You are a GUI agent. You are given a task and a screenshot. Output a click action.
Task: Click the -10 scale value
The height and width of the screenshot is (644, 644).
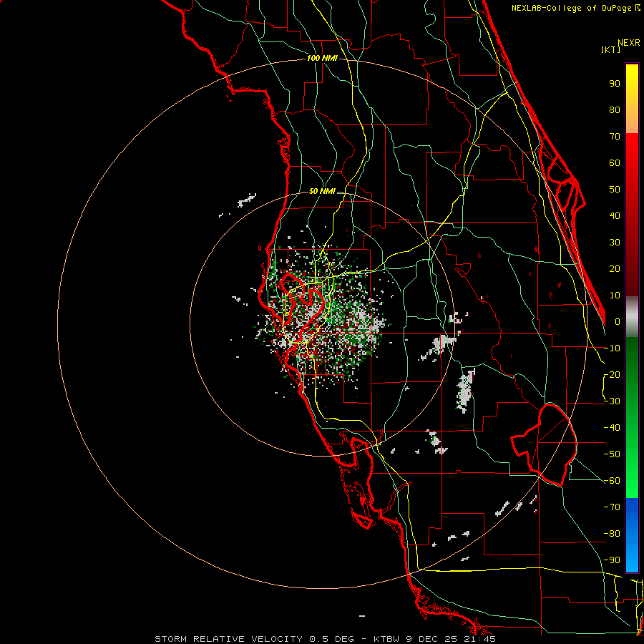point(612,348)
